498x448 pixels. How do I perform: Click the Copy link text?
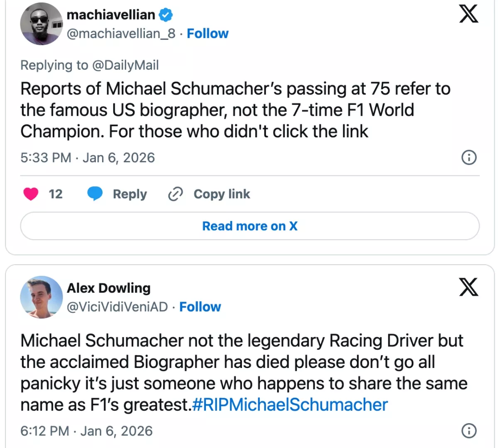222,194
